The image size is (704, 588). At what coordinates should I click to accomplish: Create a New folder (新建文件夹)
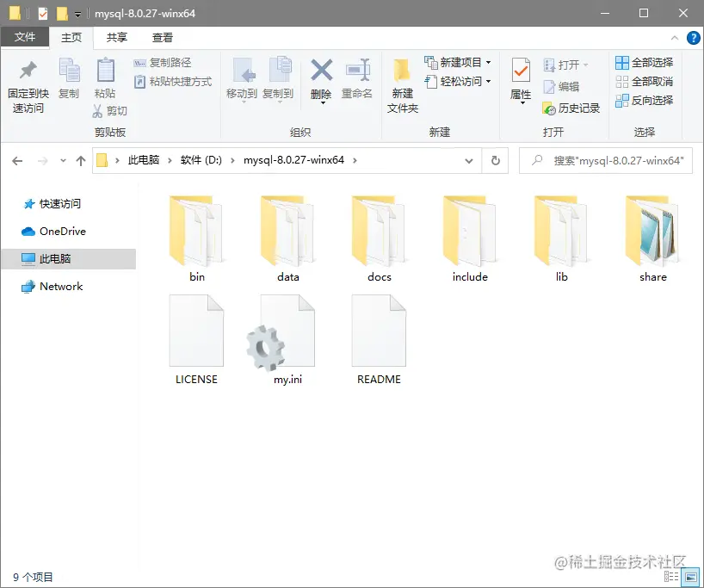tap(402, 86)
